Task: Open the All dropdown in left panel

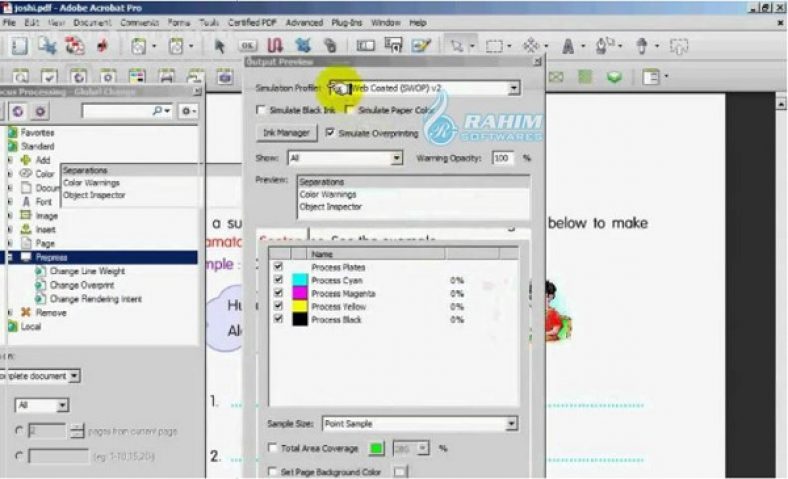Action: click(62, 405)
